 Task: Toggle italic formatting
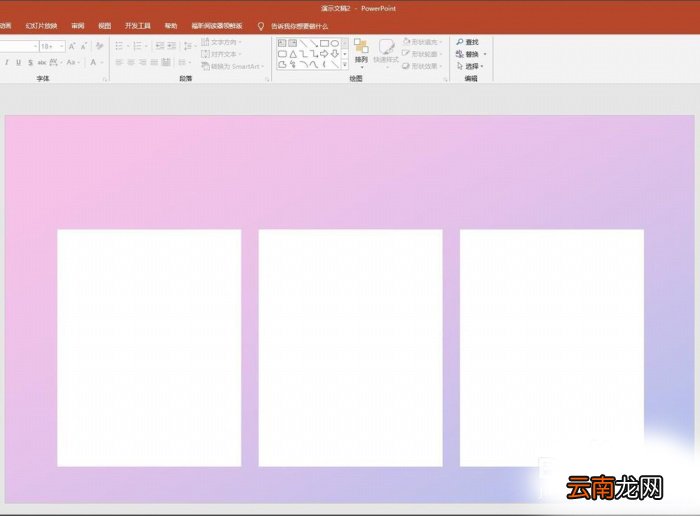tap(7, 62)
